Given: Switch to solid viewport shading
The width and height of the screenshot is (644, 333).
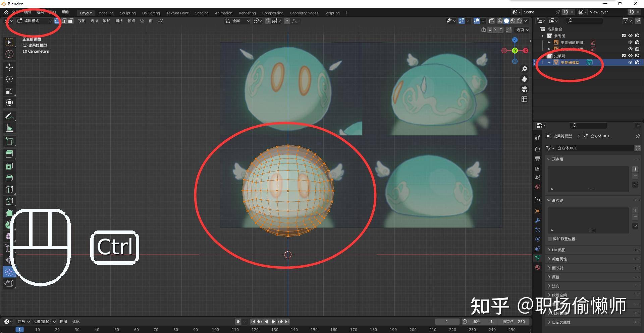Looking at the screenshot, I should click(506, 21).
